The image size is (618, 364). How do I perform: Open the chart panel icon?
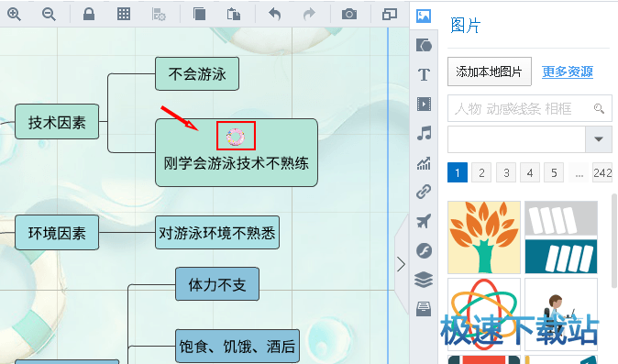tap(424, 162)
